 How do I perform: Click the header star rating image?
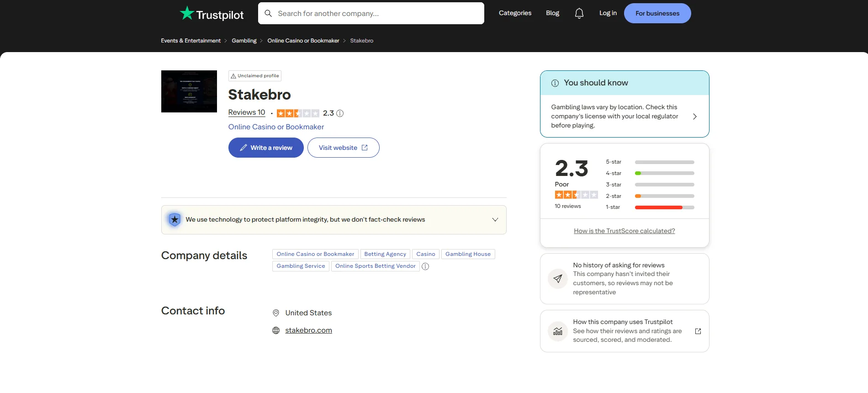tap(298, 113)
